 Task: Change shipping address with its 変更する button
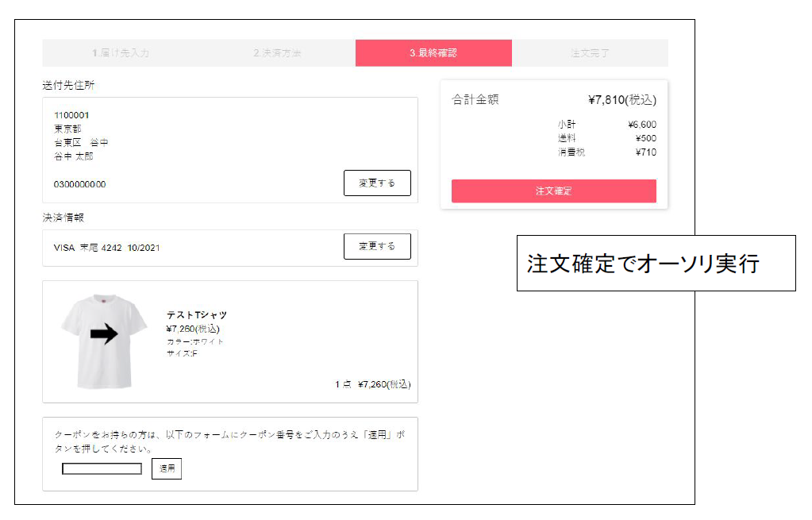coord(377,183)
